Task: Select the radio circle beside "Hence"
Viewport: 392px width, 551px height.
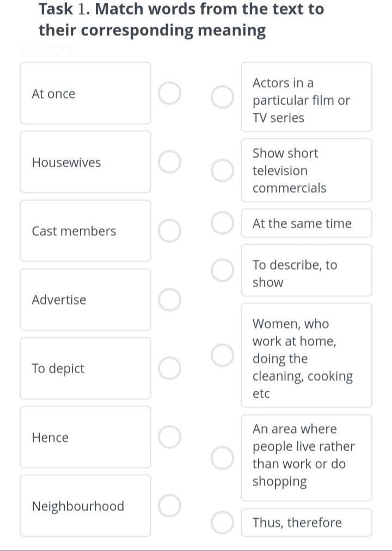Action: (x=169, y=437)
